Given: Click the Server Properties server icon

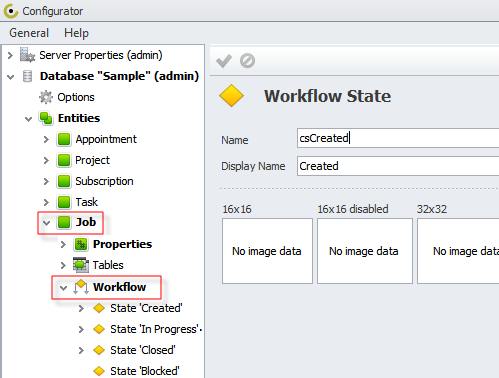Looking at the screenshot, I should coord(27,55).
